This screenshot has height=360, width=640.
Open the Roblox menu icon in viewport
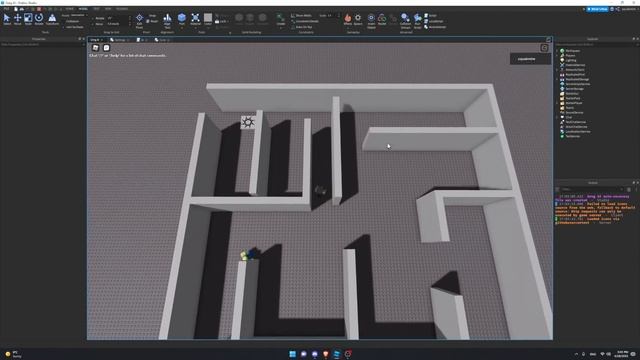click(x=96, y=48)
